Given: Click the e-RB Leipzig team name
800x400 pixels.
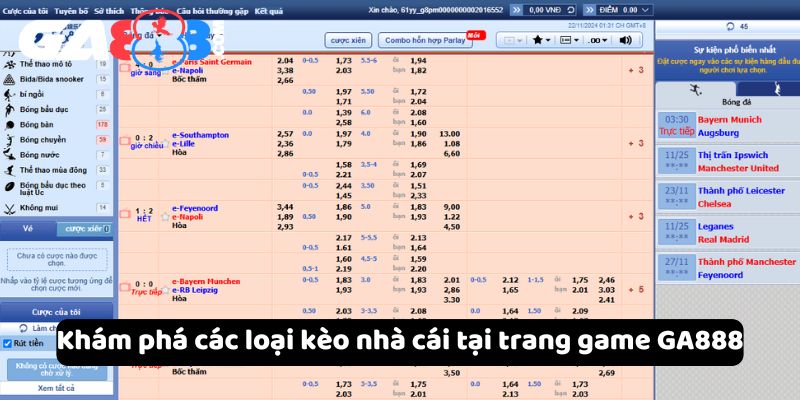Looking at the screenshot, I should [195, 290].
